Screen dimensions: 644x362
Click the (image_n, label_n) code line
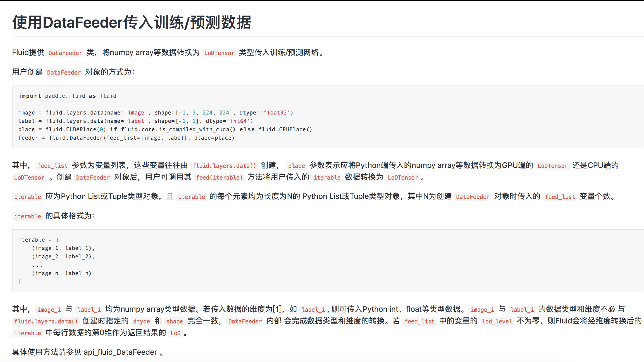(x=62, y=273)
